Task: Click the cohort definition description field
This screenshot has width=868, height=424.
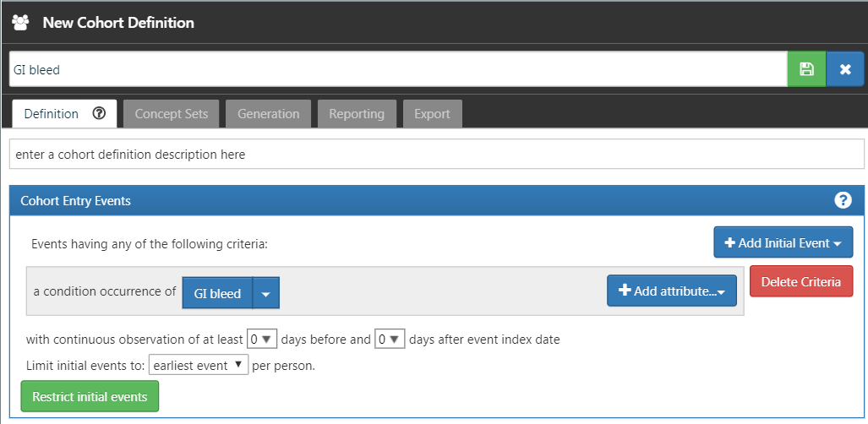Action: coord(437,154)
